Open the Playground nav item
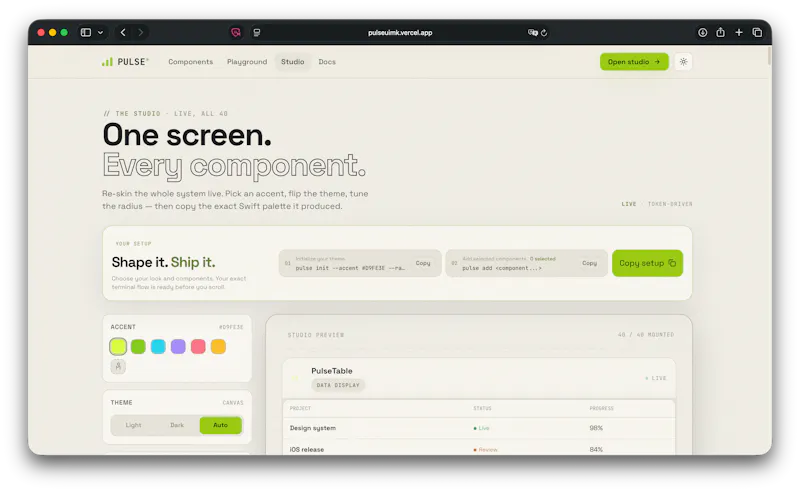This screenshot has width=800, height=492. coord(247,62)
